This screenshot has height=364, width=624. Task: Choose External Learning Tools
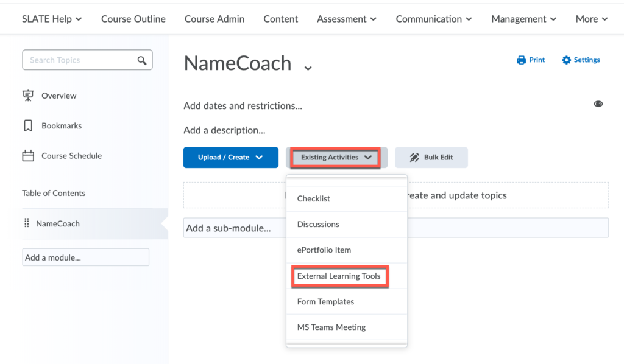click(347, 276)
